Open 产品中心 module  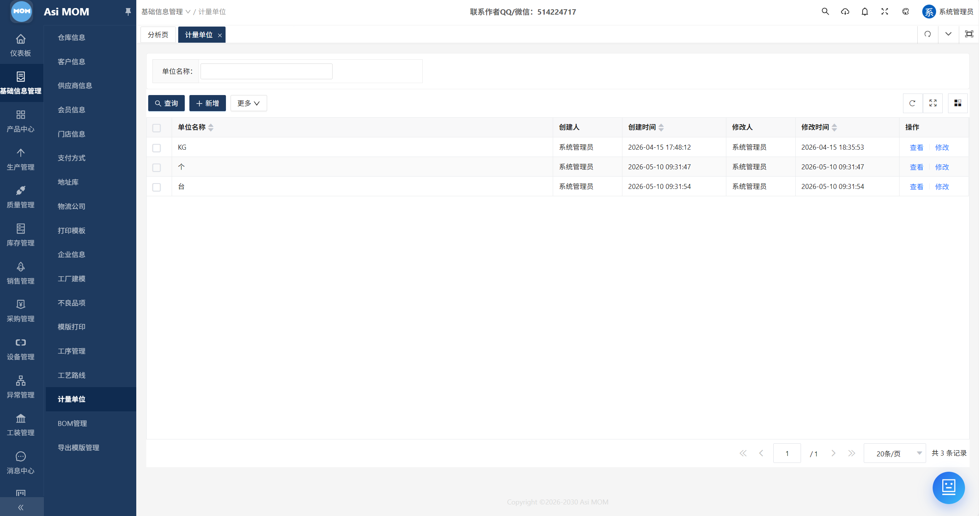(21, 121)
